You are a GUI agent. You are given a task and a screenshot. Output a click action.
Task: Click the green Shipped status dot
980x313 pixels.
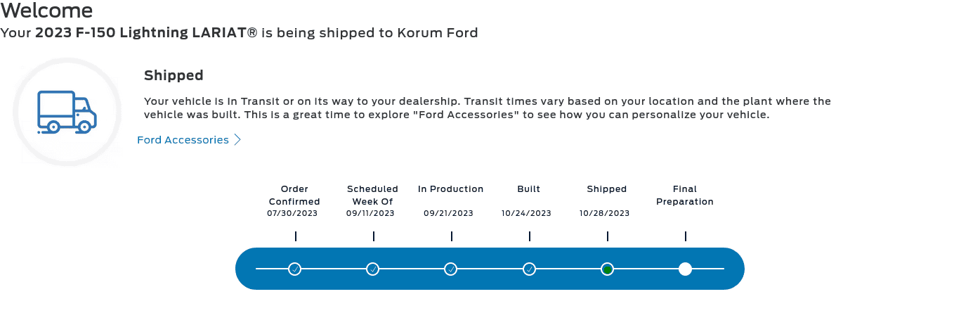point(607,269)
